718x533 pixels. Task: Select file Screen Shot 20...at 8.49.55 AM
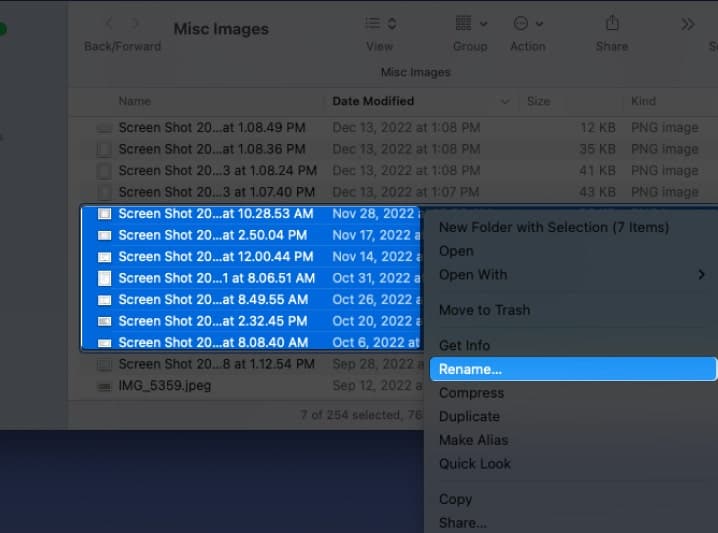213,299
